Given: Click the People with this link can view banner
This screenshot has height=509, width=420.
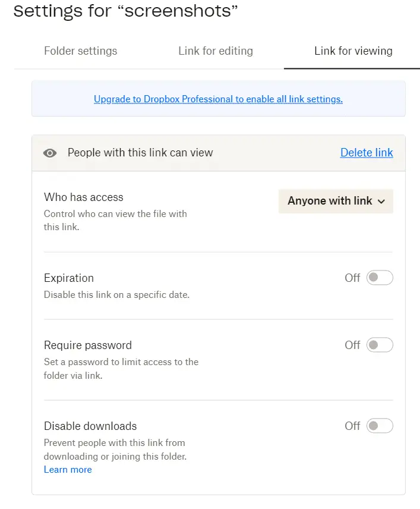Looking at the screenshot, I should (x=140, y=153).
